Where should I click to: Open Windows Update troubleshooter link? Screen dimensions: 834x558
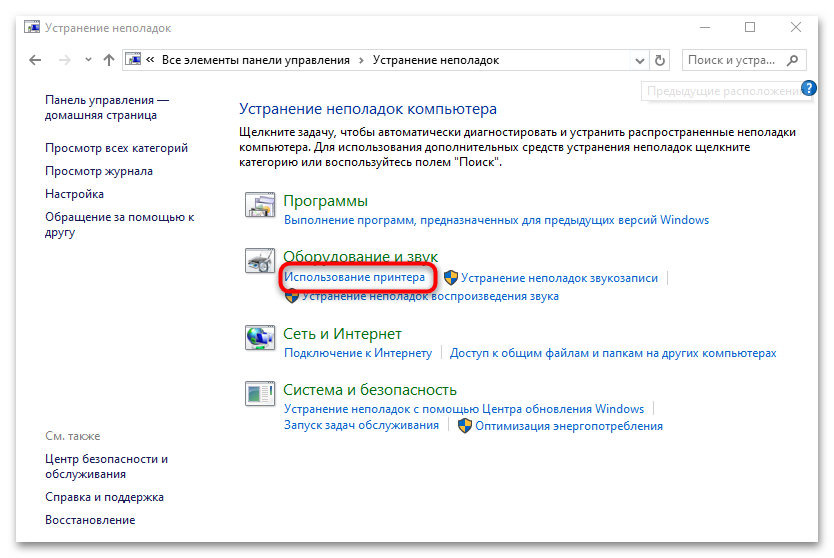pyautogui.click(x=464, y=409)
